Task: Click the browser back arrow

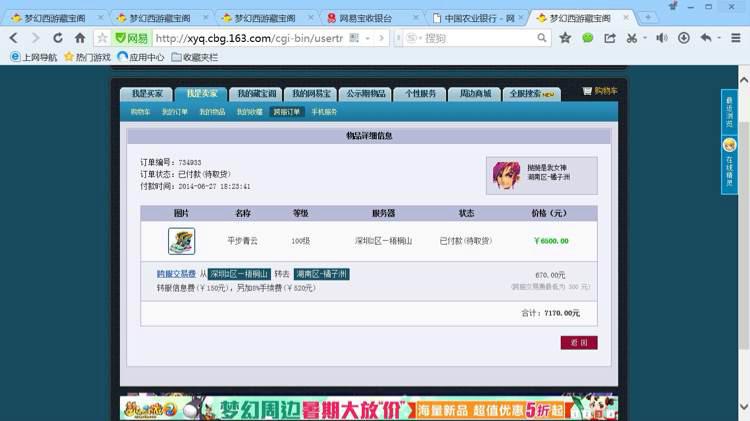Action: pyautogui.click(x=12, y=38)
